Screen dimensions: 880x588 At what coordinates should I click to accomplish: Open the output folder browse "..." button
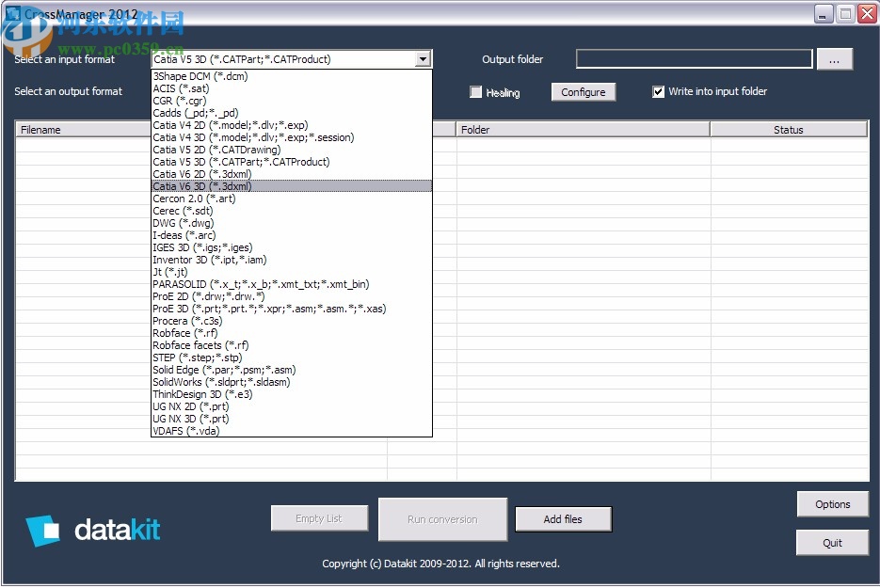(x=834, y=58)
